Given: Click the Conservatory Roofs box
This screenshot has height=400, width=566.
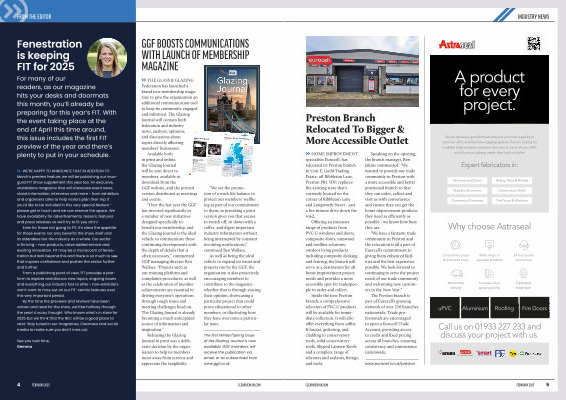Looking at the screenshot, I should click(512, 190).
